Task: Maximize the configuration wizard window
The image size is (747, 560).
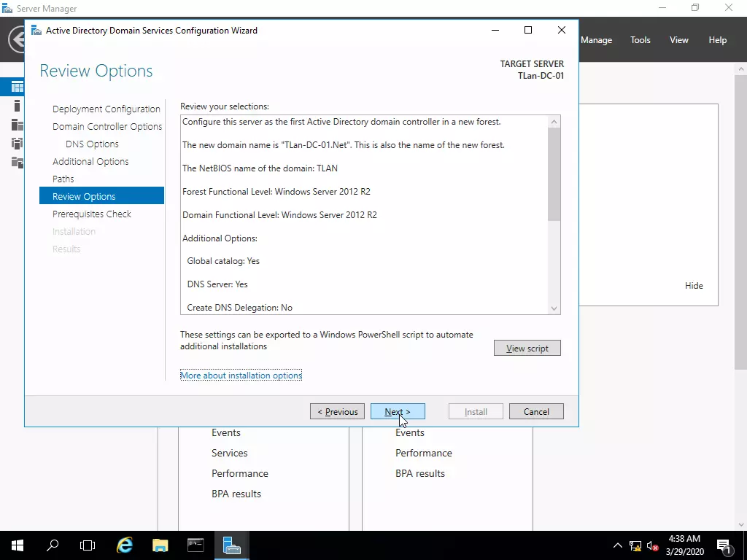Action: point(528,30)
